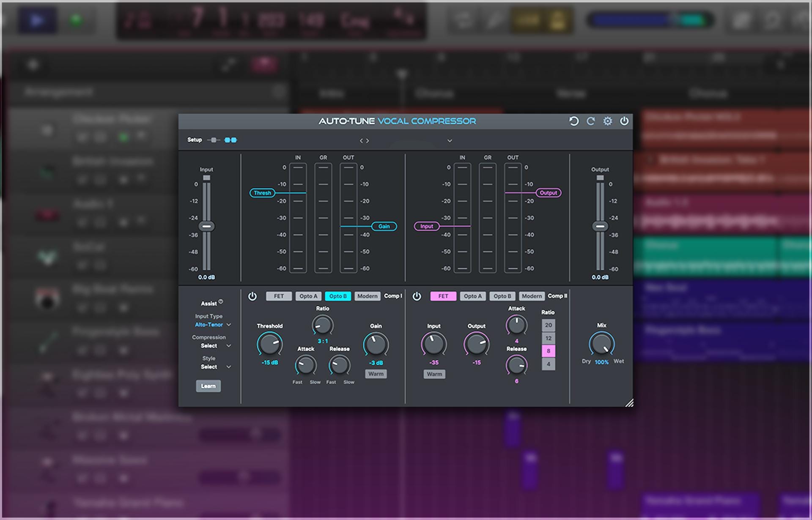812x520 pixels.
Task: Open Input Type Alto-Tenor dropdown
Action: point(213,325)
